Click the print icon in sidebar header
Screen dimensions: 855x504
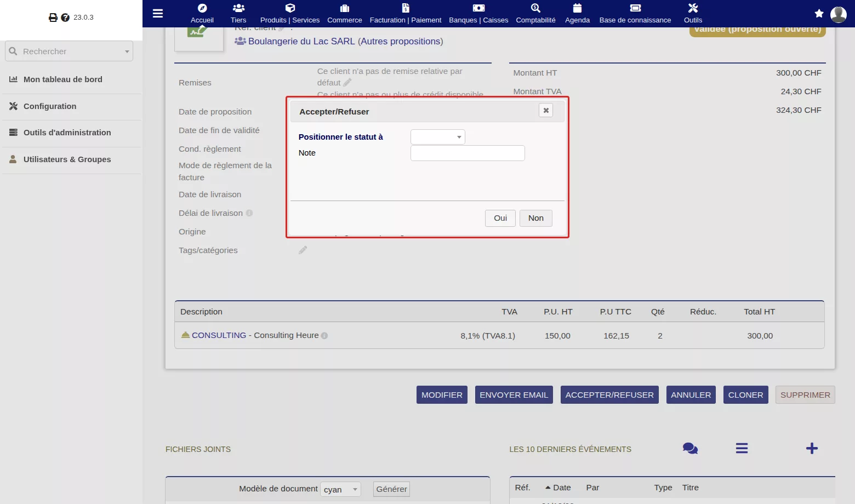(x=53, y=18)
